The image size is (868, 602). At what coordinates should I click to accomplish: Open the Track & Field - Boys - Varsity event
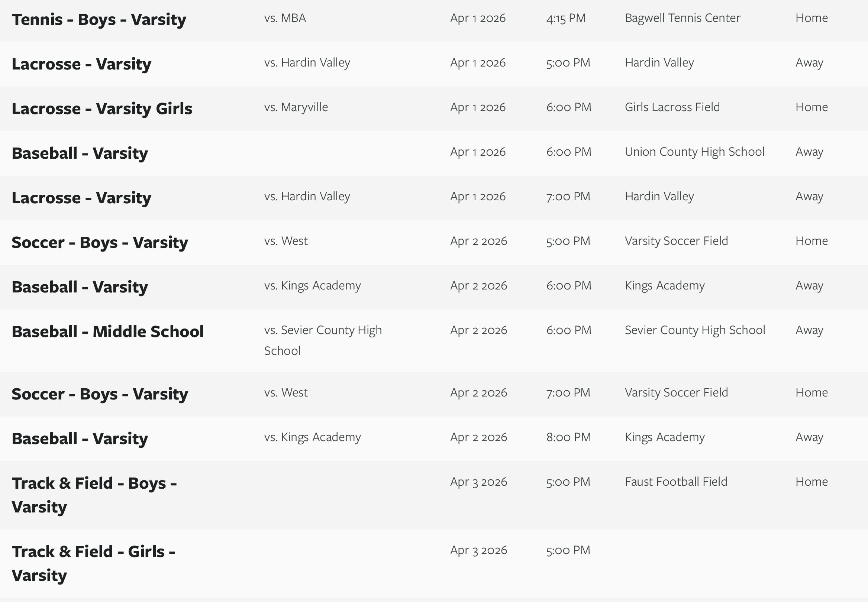[94, 495]
